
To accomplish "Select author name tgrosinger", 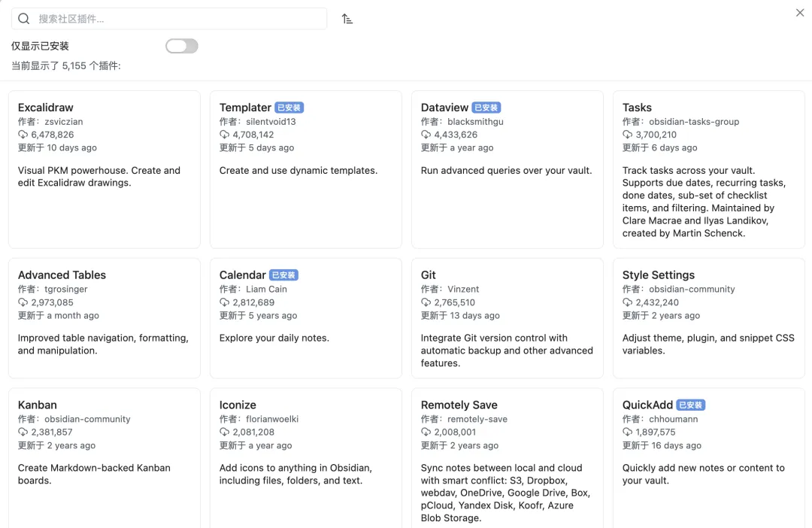I will point(65,289).
